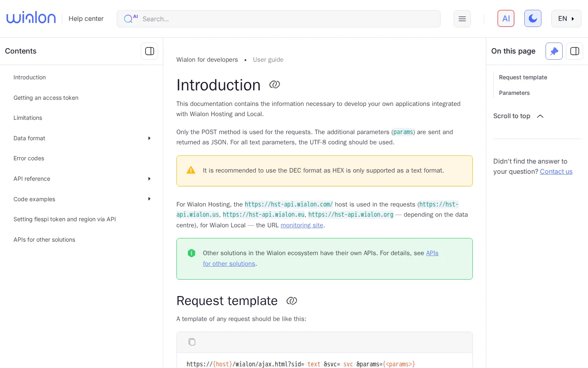Select API reference in the contents
The height and width of the screenshot is (368, 588).
(x=32, y=179)
